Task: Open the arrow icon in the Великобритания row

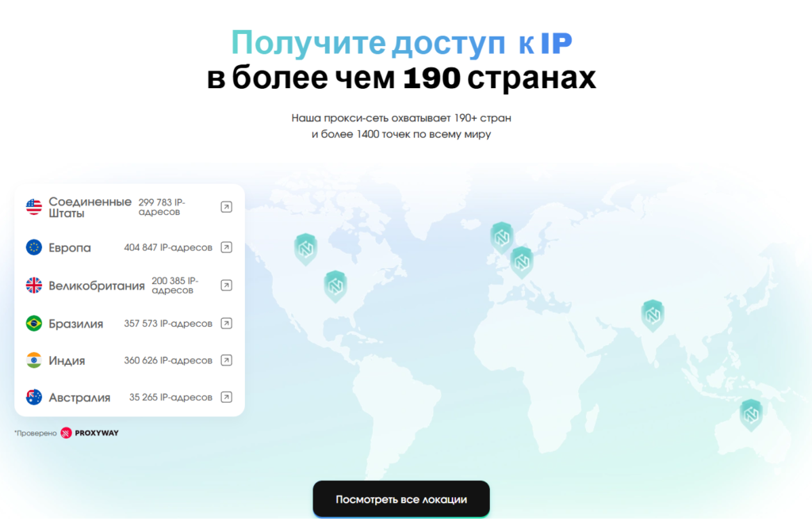Action: [x=226, y=285]
